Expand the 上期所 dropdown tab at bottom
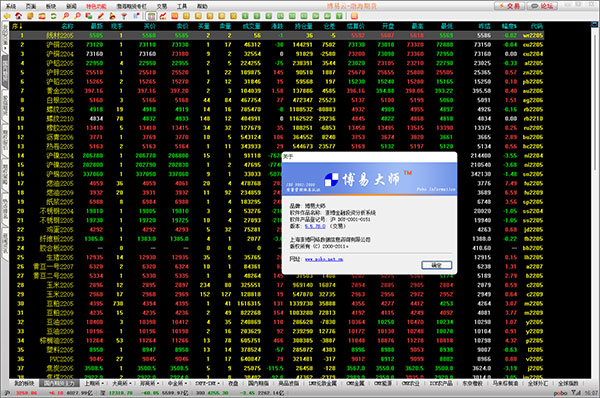This screenshot has width=600, height=398. (94, 383)
